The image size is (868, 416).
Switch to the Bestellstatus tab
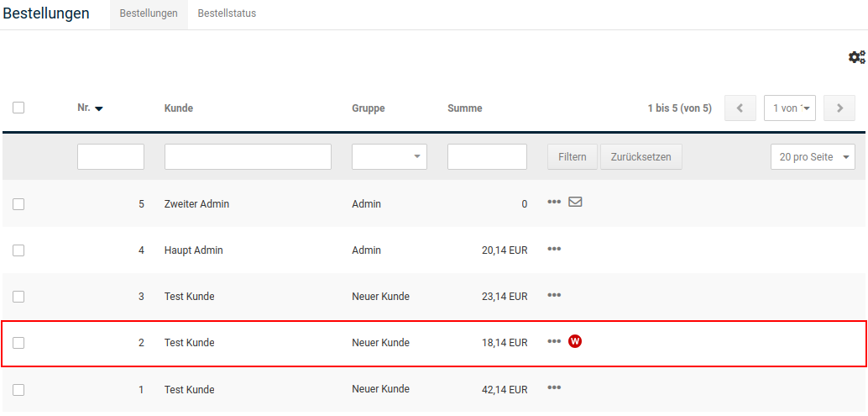point(227,14)
